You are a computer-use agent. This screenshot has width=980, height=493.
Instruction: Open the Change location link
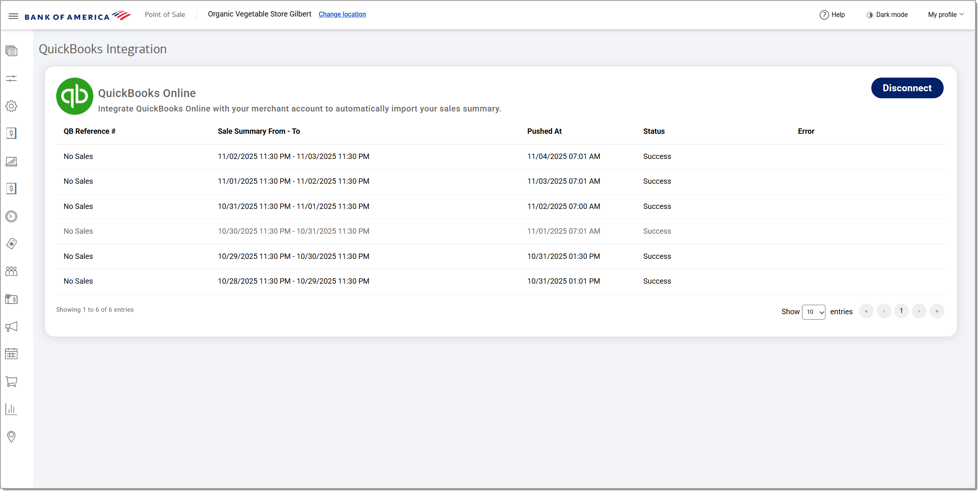click(x=342, y=14)
